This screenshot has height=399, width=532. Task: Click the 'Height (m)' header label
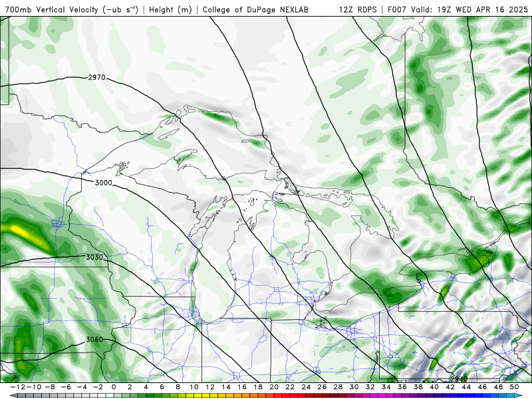point(170,9)
